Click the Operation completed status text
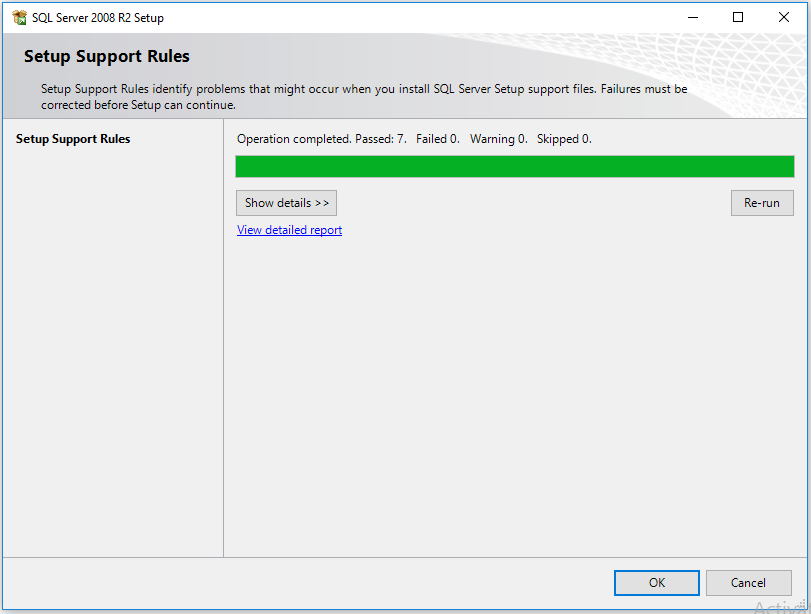Screen dimensions: 811x614 (x=414, y=139)
